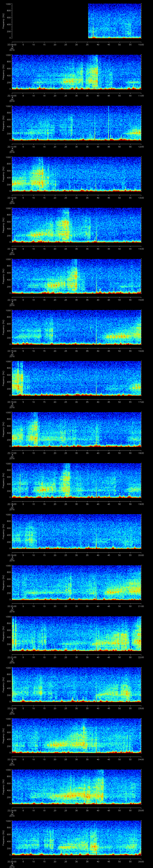Screen dimensions: 153x868
Task: Click the 5-second tick label under the 22:16:00 spectrogram
Action: 23,402
